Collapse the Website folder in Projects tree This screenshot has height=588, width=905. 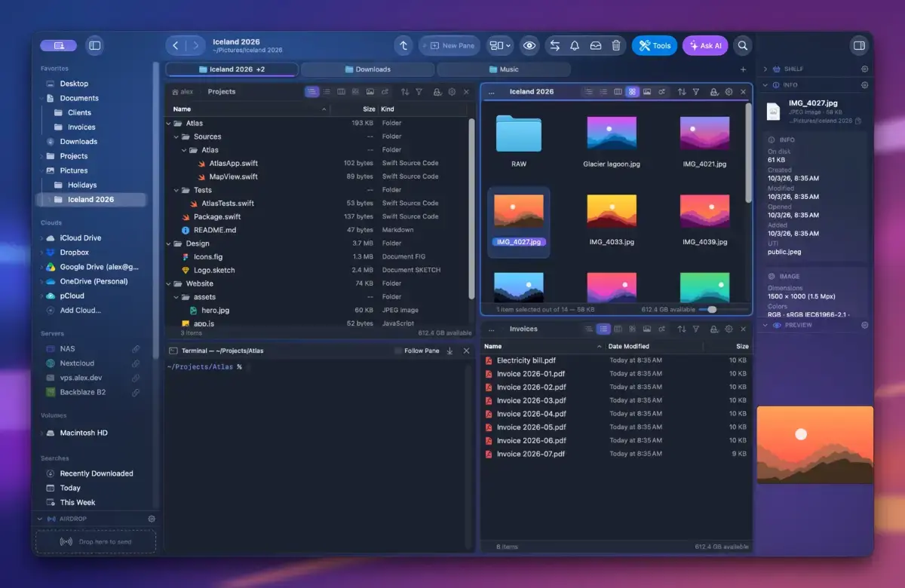coord(169,283)
